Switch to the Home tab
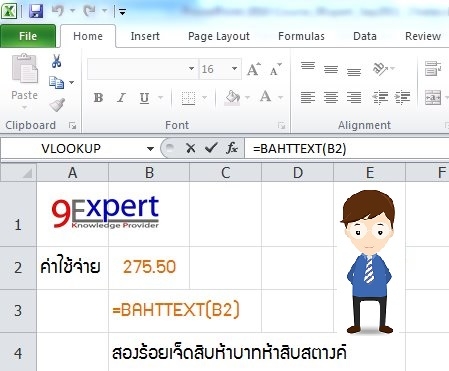449x371 pixels. [x=88, y=36]
